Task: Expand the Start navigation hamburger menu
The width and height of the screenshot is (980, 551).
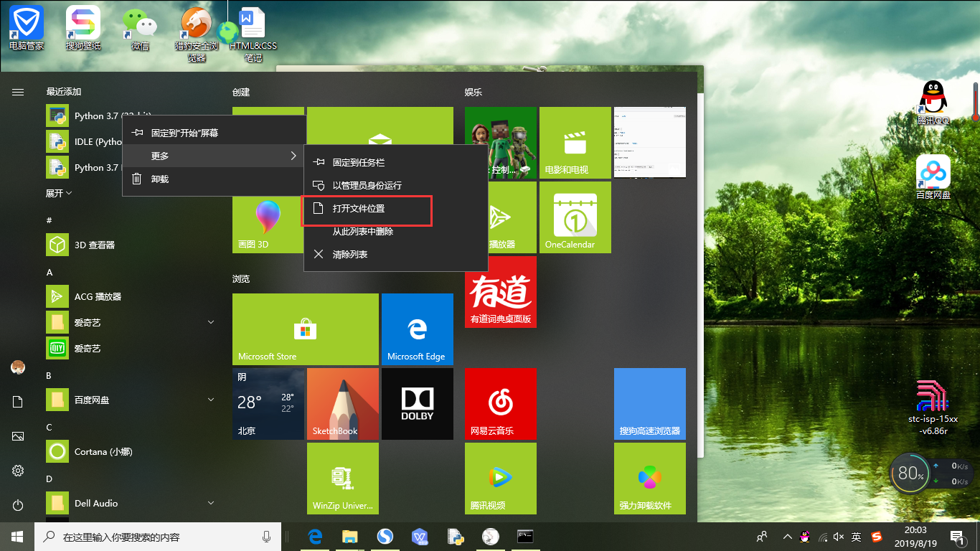Action: [x=18, y=92]
